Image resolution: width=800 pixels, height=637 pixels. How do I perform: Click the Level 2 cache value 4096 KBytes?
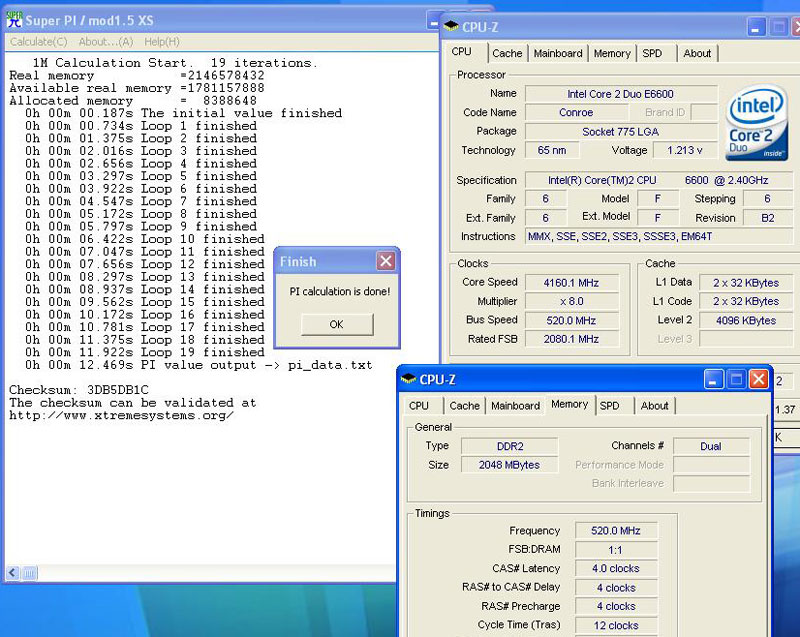tap(746, 320)
